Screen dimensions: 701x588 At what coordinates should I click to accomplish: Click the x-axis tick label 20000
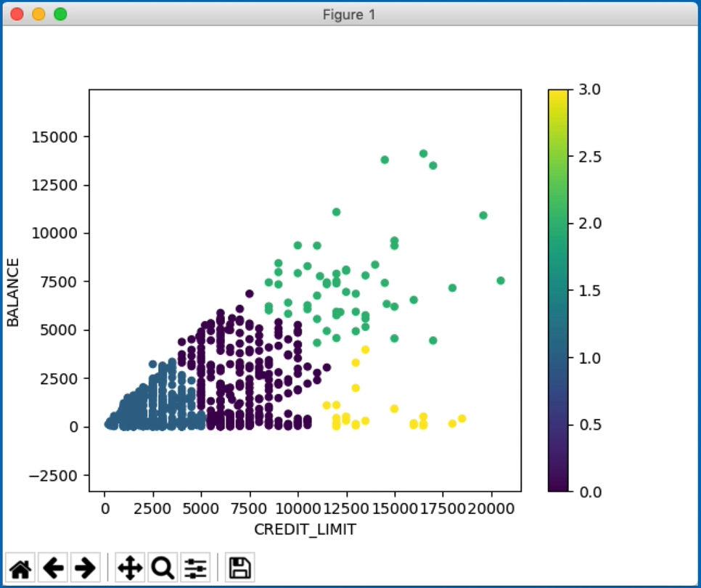click(x=491, y=508)
